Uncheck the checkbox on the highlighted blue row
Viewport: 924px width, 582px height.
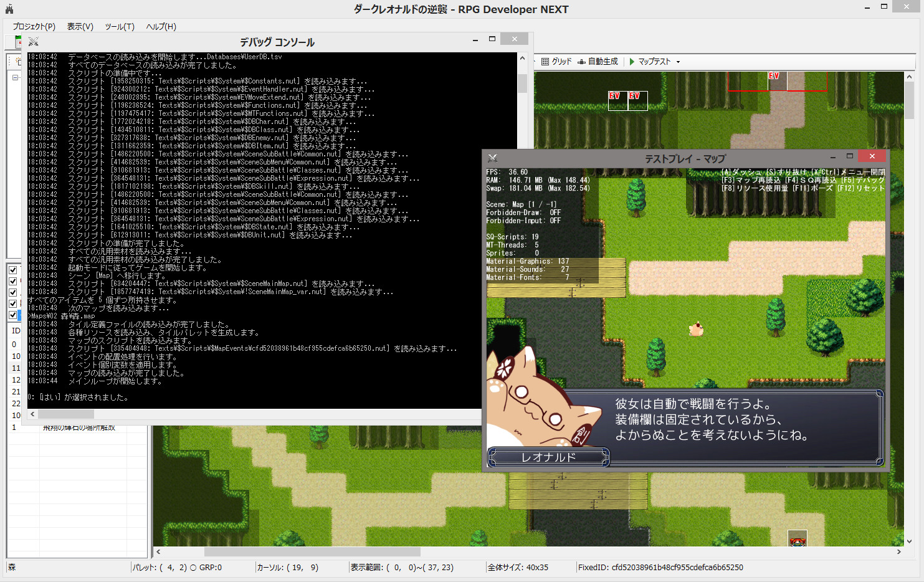(13, 315)
